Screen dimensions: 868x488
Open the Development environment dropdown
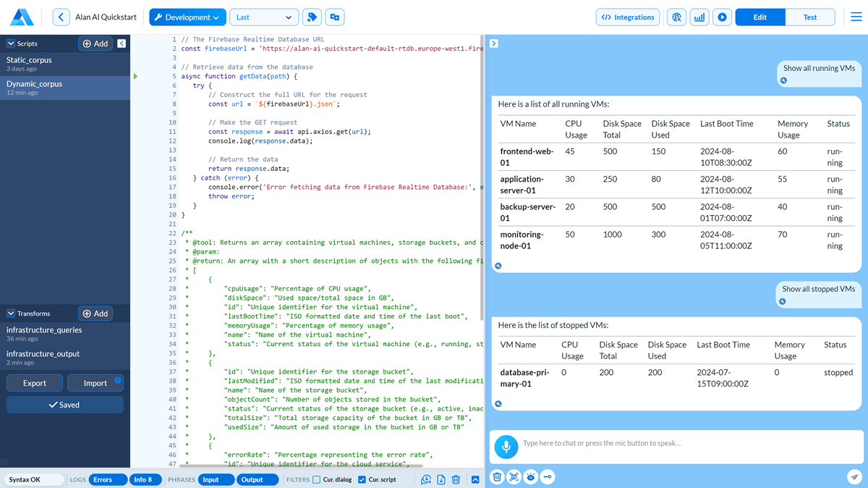[187, 17]
